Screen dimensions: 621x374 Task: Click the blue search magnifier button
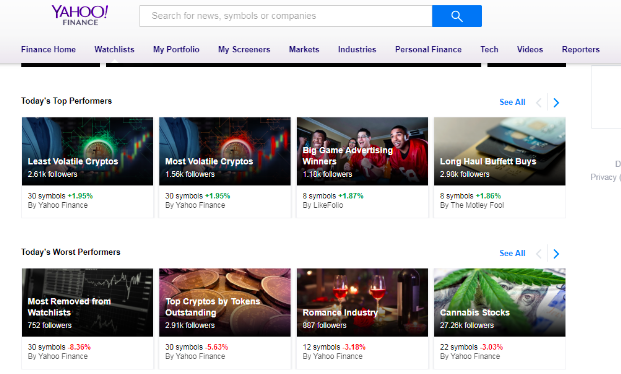pos(457,16)
